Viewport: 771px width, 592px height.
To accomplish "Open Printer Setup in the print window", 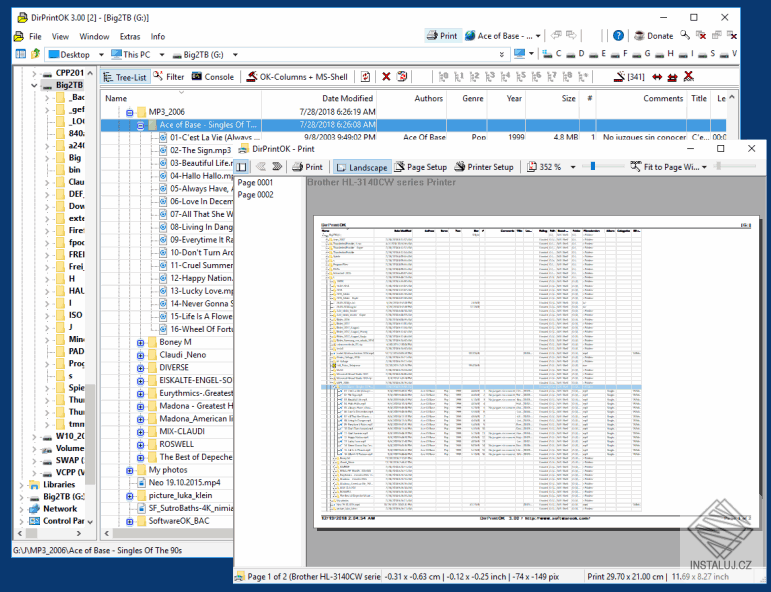I will 483,167.
